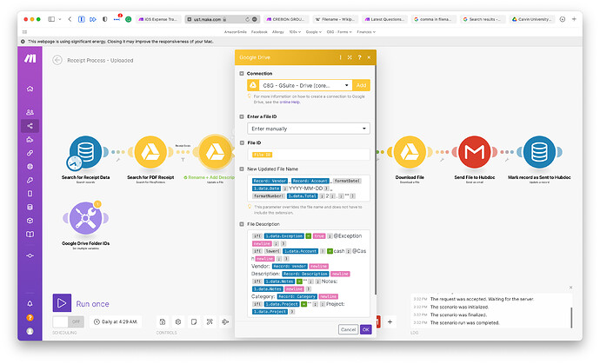Click the Run once play button
This screenshot has height=364, width=600.
point(62,303)
